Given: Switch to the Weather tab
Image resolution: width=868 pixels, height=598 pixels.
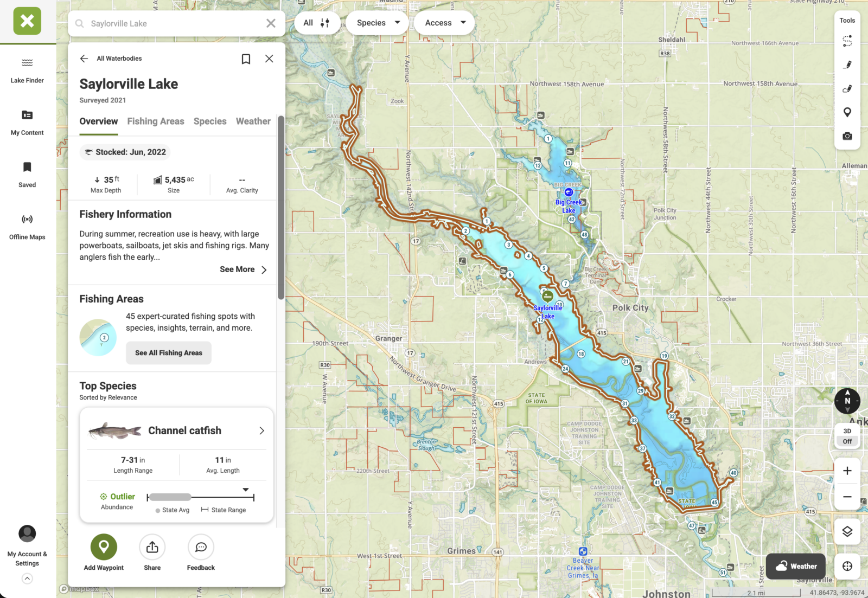Looking at the screenshot, I should coord(253,121).
